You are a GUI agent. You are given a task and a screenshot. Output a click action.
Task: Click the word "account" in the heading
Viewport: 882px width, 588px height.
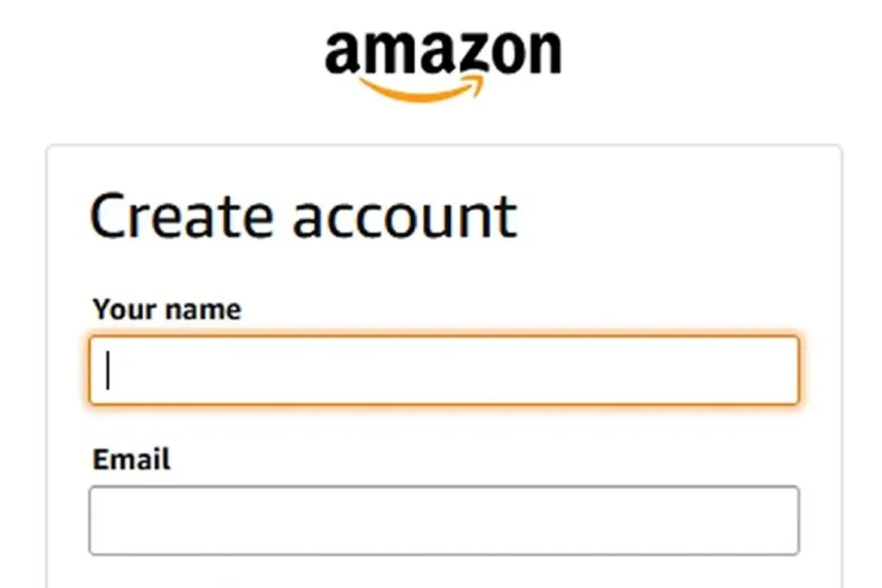point(405,218)
